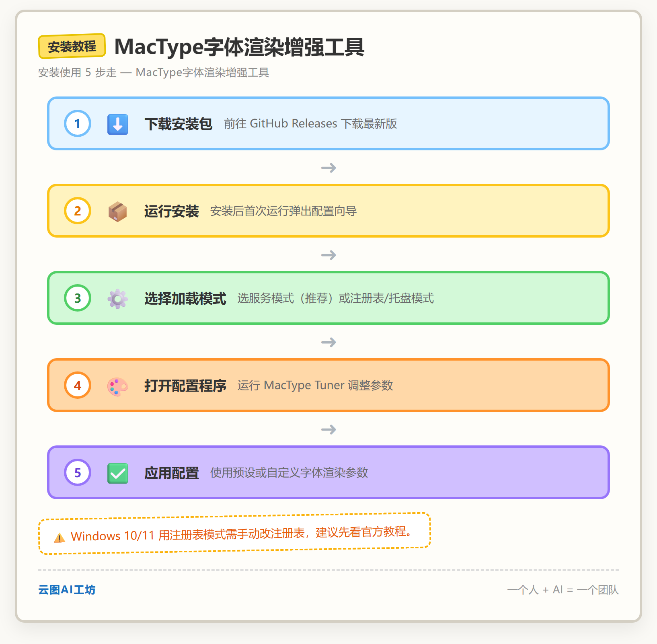Click the blue circled number 1
The width and height of the screenshot is (657, 644).
click(x=78, y=123)
